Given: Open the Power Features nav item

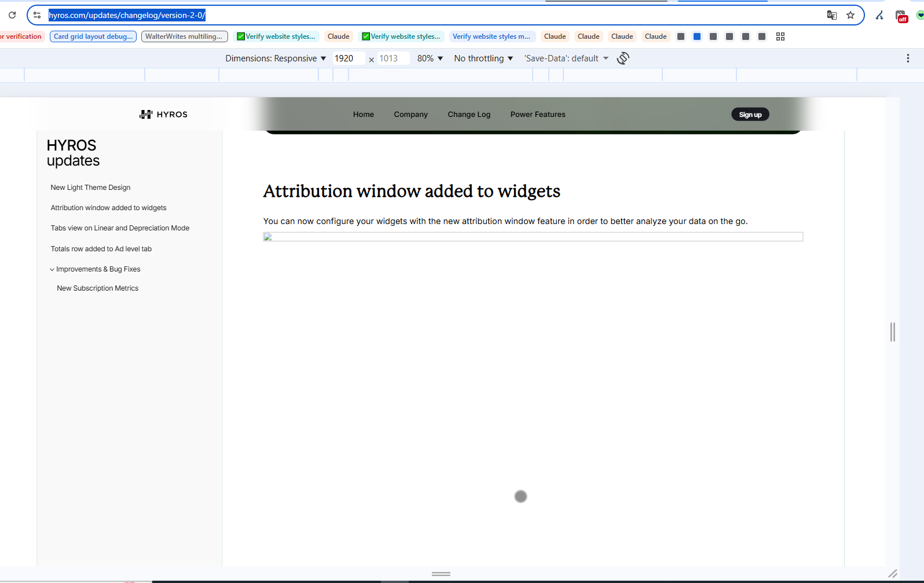Looking at the screenshot, I should click(538, 115).
